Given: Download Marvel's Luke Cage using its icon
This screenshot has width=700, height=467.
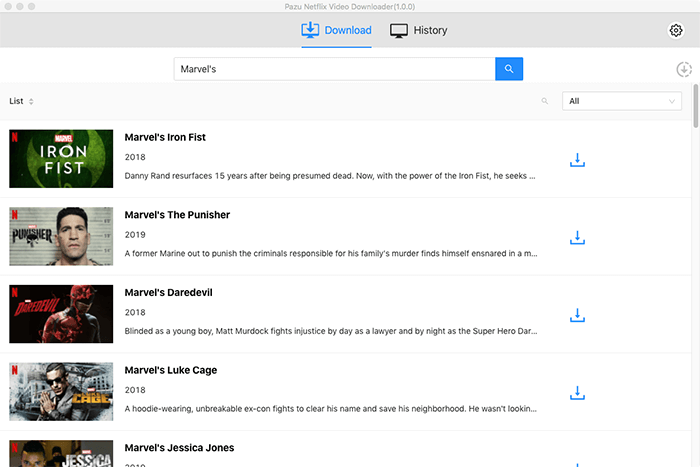Looking at the screenshot, I should [x=577, y=393].
